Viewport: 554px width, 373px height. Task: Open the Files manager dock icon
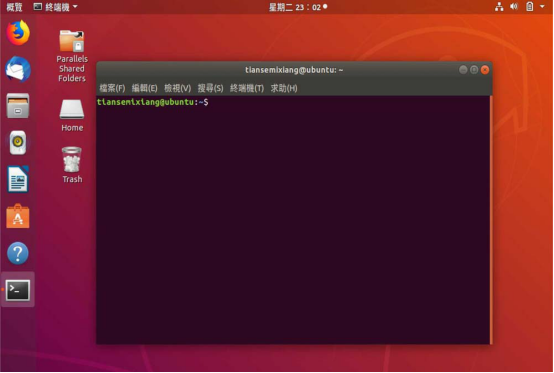[18, 106]
